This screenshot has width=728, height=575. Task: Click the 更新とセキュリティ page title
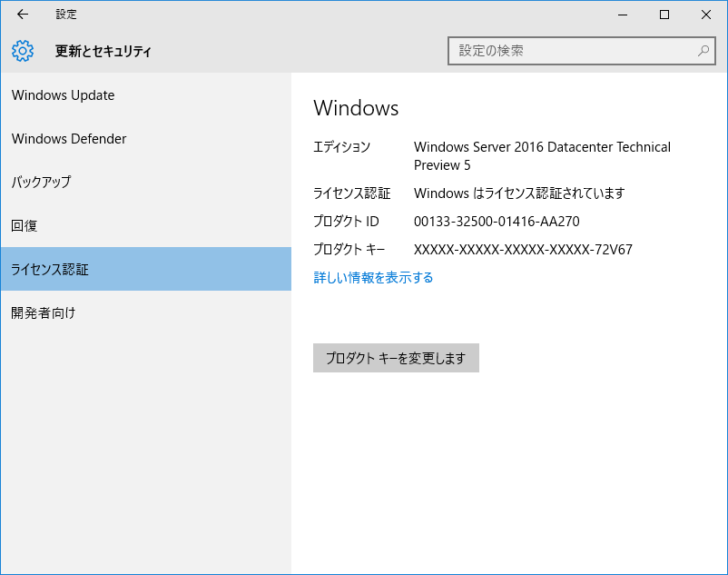pyautogui.click(x=103, y=51)
